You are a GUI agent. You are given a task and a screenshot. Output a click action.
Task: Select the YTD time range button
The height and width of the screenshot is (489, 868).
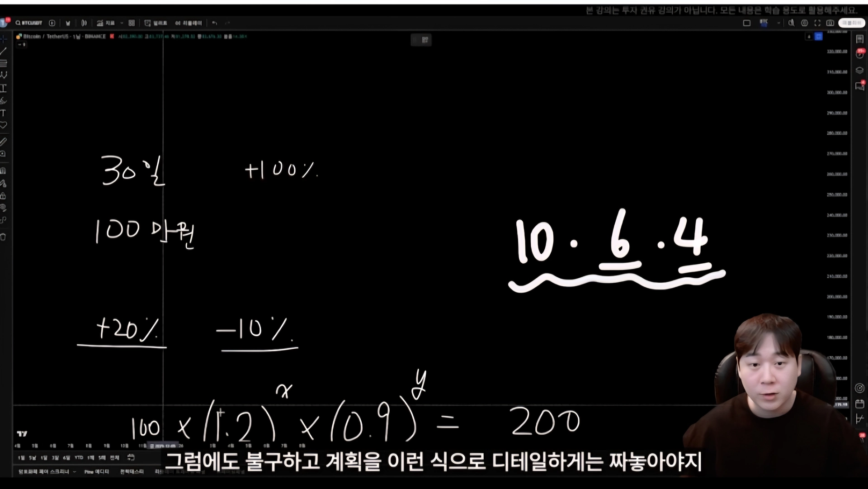point(79,458)
